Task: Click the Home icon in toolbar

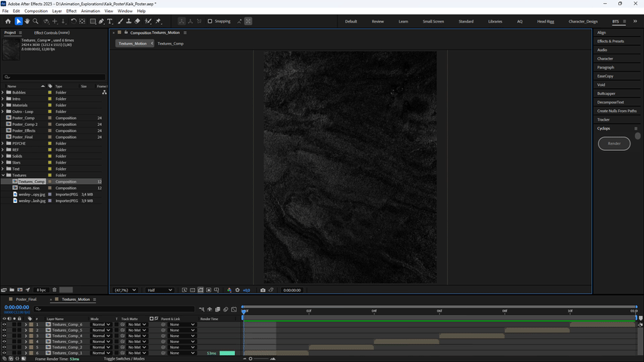Action: point(8,21)
